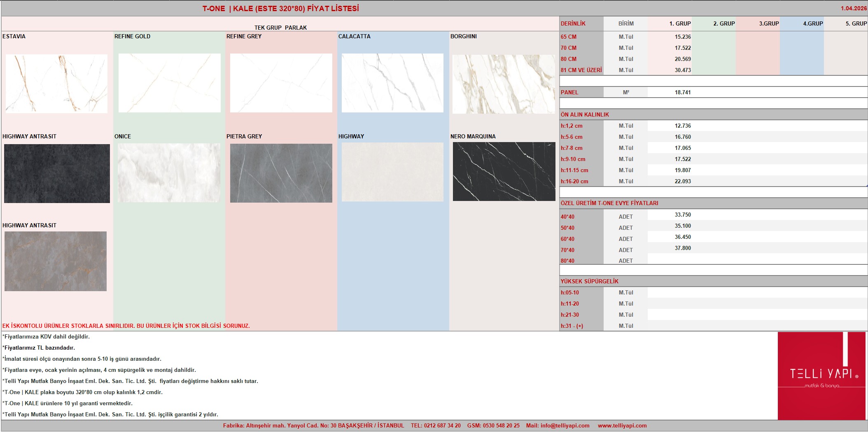
Task: Click the ADET unit in the 80*40 row
Action: click(x=625, y=261)
